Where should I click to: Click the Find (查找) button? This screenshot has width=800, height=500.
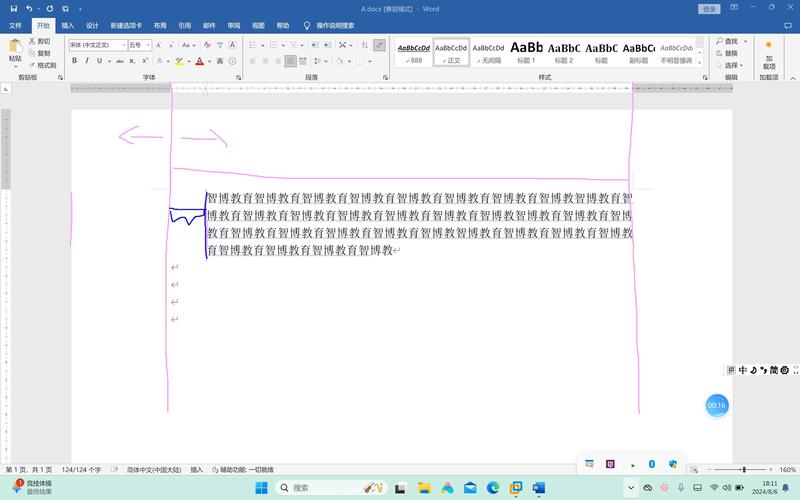[727, 41]
